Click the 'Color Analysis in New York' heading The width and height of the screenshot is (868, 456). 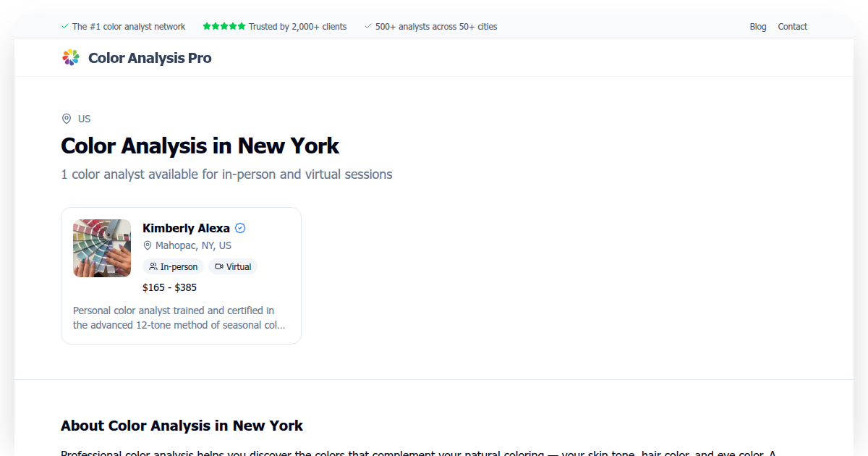[200, 145]
